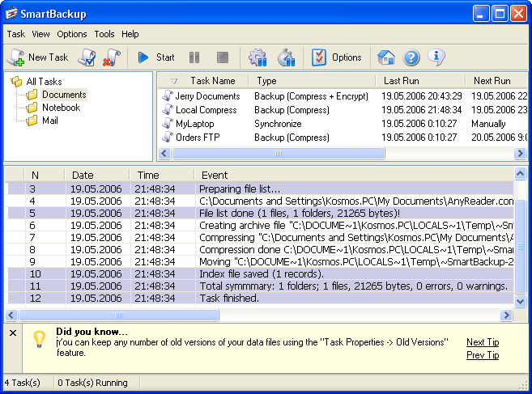Select the Documents folder in tree
This screenshot has height=394, width=532.
pos(64,95)
